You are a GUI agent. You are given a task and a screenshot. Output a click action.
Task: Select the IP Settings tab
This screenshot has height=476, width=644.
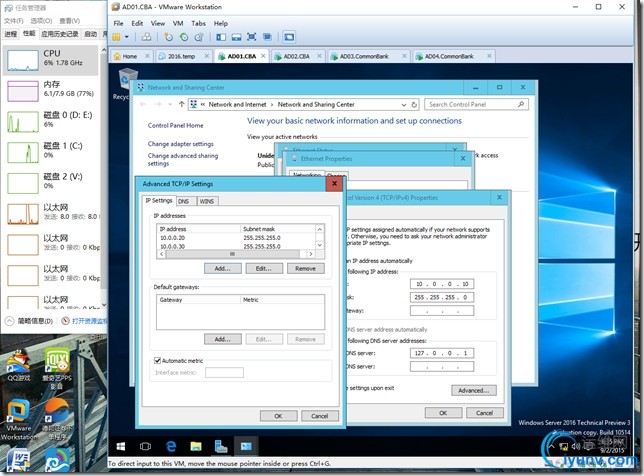click(x=159, y=200)
